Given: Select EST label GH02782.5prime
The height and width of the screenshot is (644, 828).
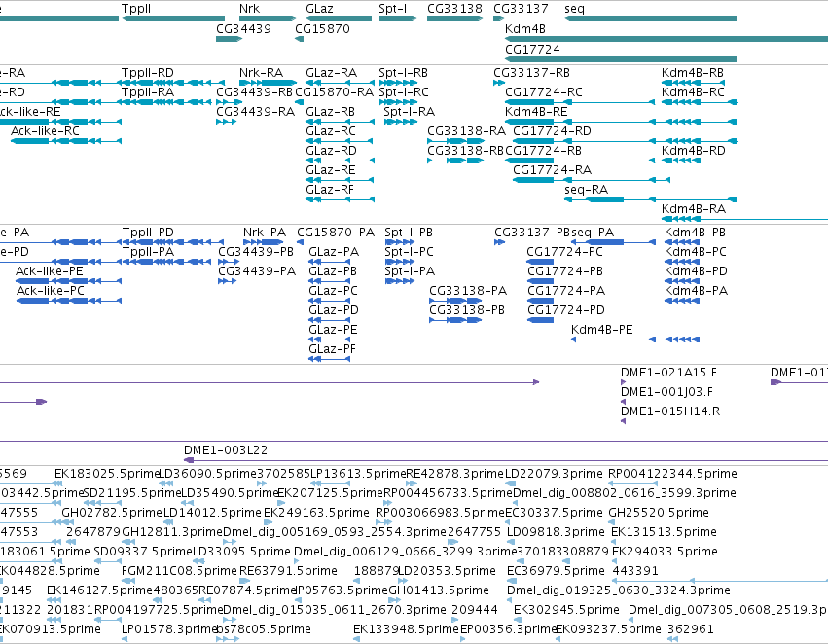Looking at the screenshot, I should pyautogui.click(x=112, y=513).
